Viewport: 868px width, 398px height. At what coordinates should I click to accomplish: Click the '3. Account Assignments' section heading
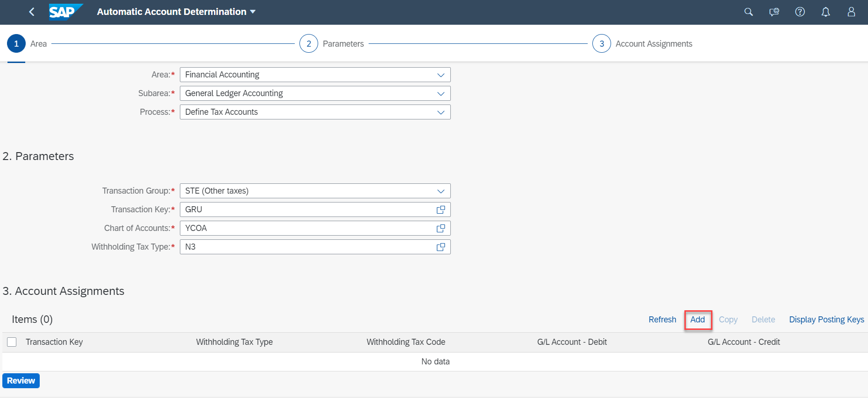pyautogui.click(x=64, y=291)
